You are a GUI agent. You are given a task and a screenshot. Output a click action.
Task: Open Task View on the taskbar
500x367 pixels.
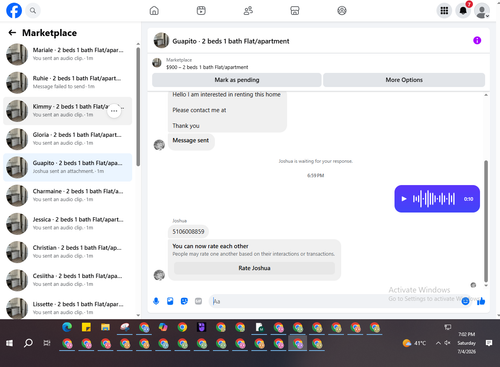(47, 343)
